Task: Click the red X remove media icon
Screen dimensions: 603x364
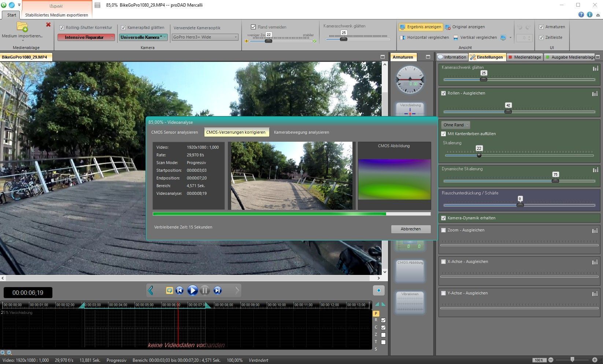Action: (48, 25)
